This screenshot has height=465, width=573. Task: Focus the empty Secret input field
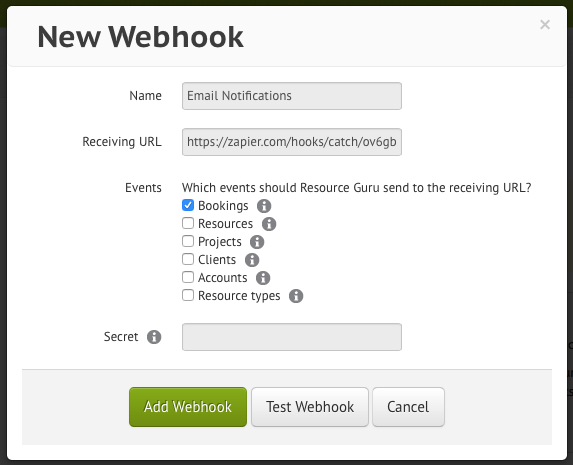pos(292,337)
